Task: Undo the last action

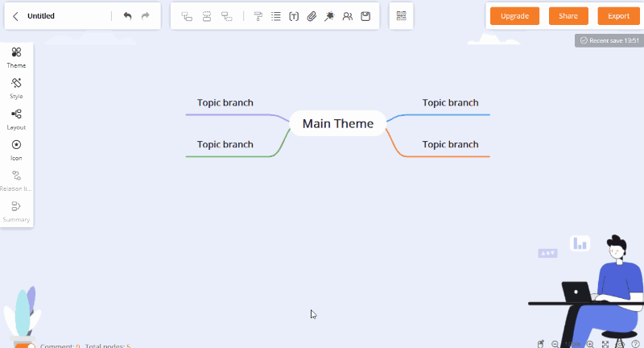Action: click(127, 16)
